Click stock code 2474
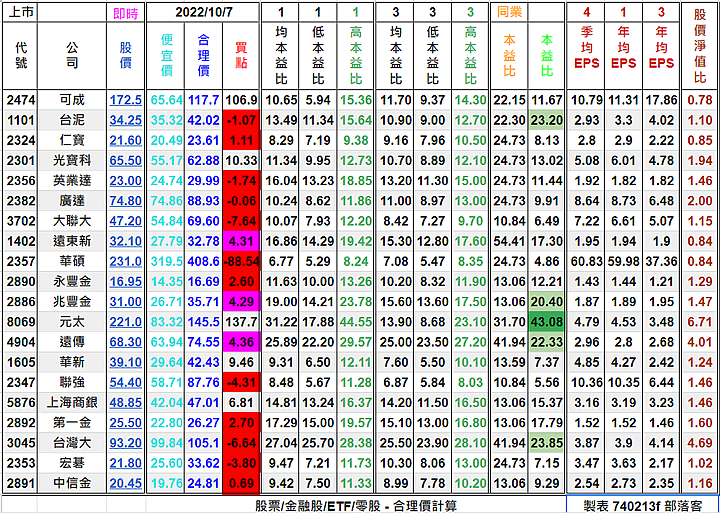 tap(21, 100)
